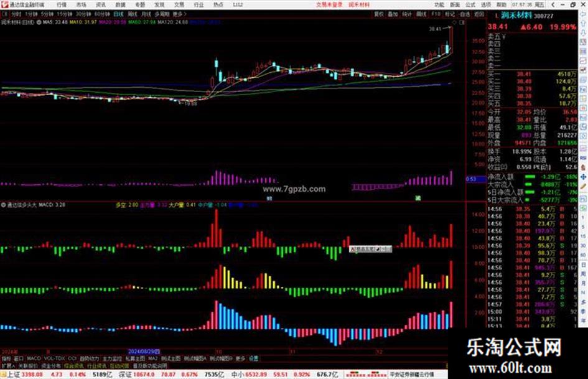Viewport: 588px width, 379px height.
Task: Open the 行业资讯 tab
Action: (x=96, y=365)
